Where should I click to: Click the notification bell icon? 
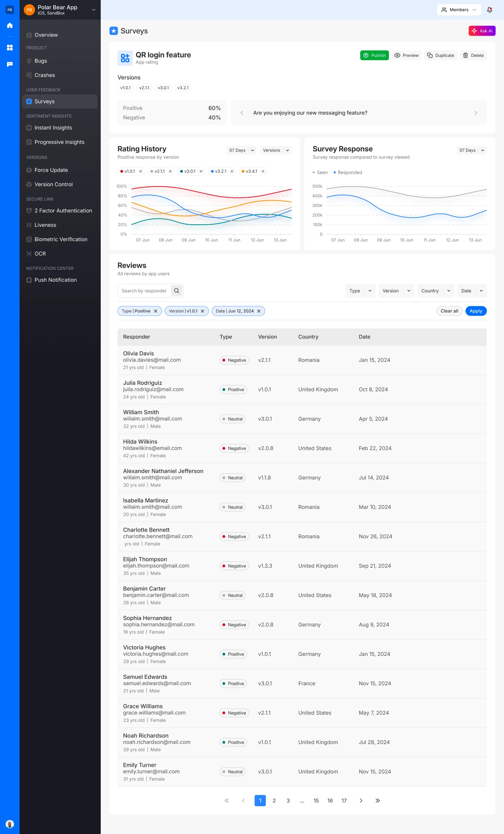coord(490,10)
